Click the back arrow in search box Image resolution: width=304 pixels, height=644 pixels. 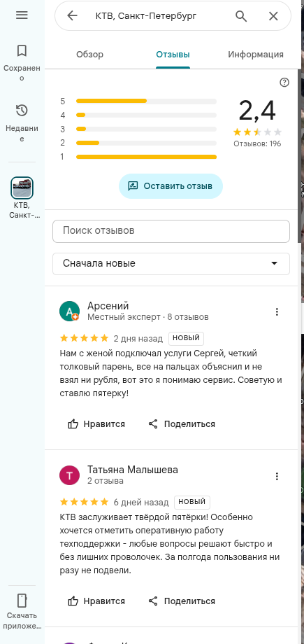pos(72,16)
